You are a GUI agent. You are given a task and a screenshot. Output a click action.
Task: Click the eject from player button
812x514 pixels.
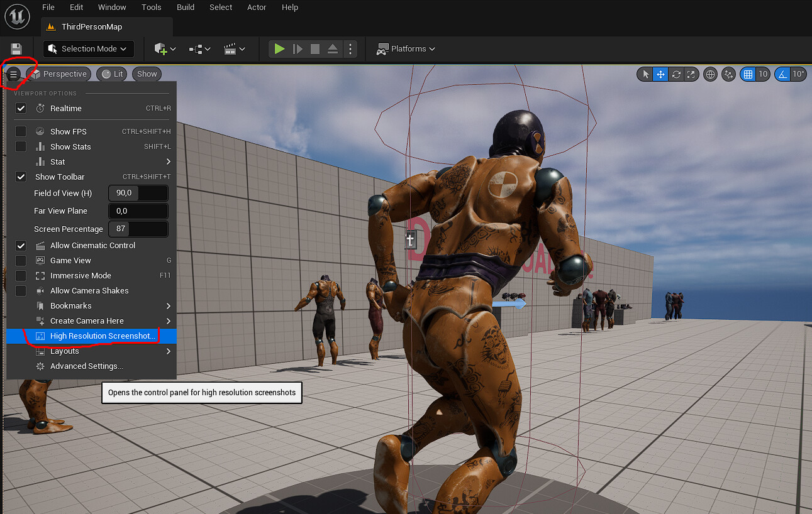(333, 49)
